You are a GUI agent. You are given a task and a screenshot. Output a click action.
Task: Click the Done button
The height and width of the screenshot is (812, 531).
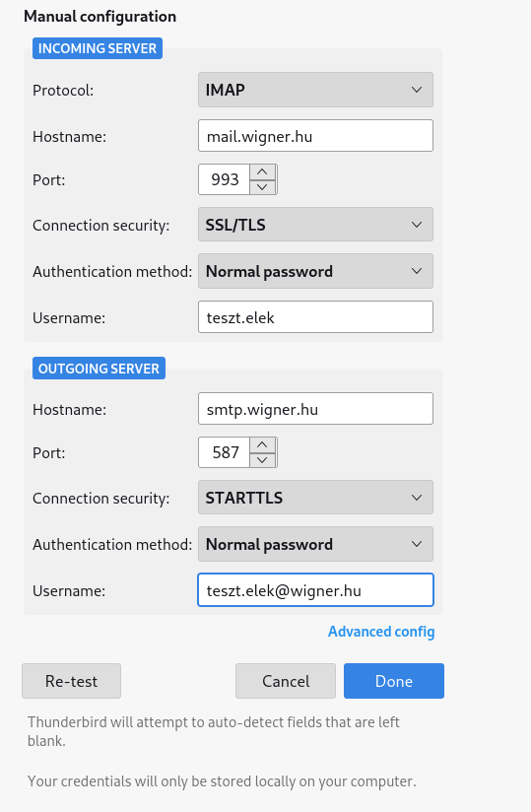[394, 681]
